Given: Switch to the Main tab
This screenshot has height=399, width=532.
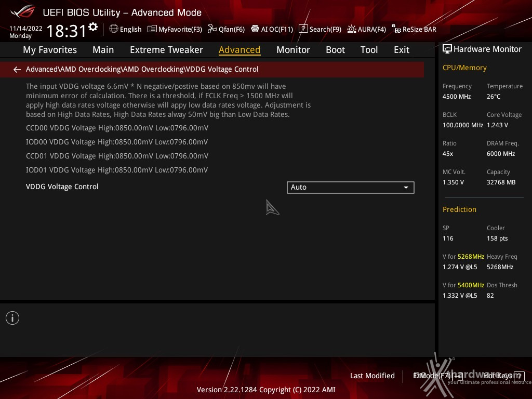Looking at the screenshot, I should tap(103, 50).
